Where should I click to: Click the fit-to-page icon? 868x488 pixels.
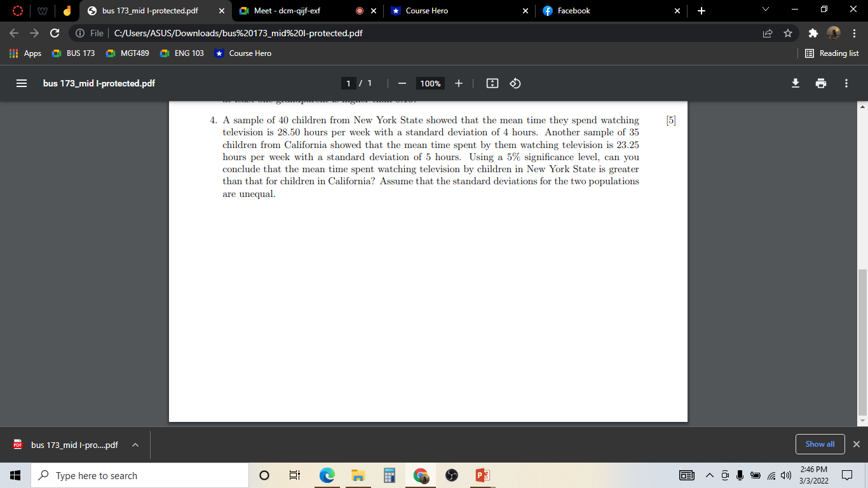[492, 83]
